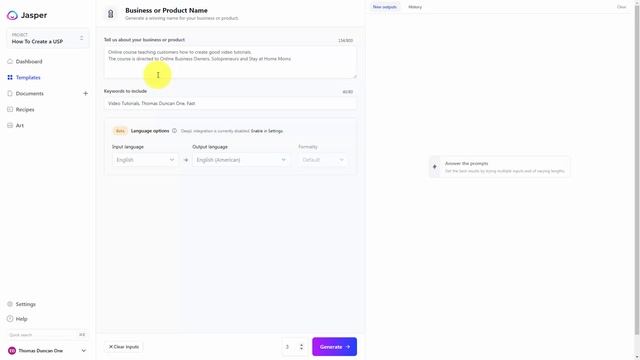
Task: Click the Answer the prompts text
Action: [x=467, y=163]
